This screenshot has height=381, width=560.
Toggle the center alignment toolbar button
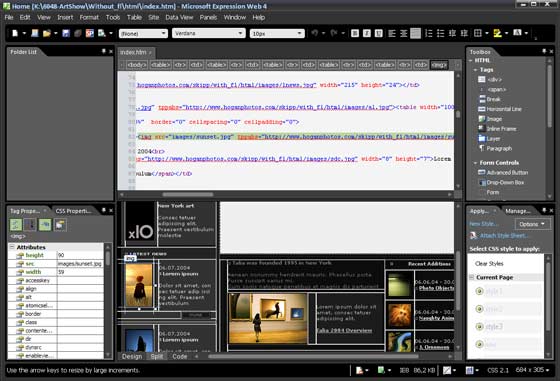(x=404, y=33)
